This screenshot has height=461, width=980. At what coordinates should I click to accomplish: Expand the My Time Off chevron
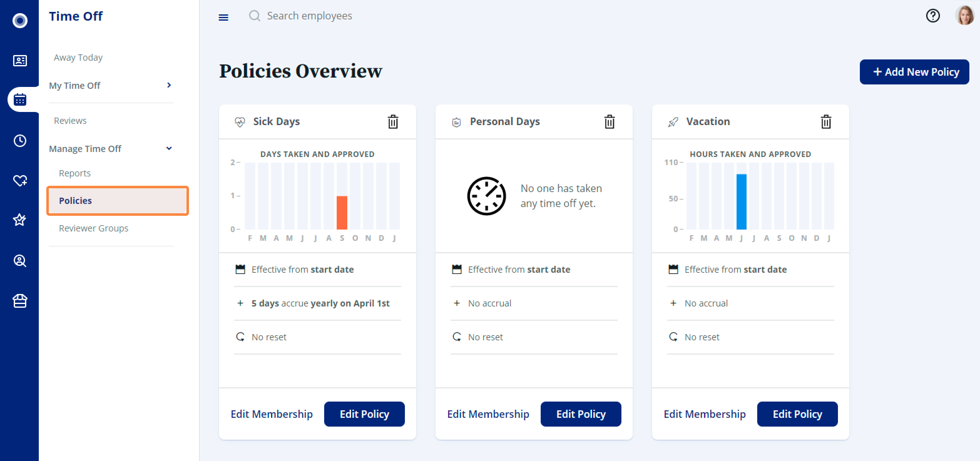pyautogui.click(x=169, y=85)
